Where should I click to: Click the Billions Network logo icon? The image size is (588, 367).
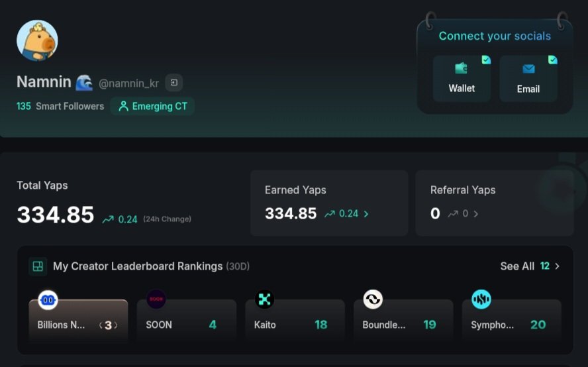[48, 300]
